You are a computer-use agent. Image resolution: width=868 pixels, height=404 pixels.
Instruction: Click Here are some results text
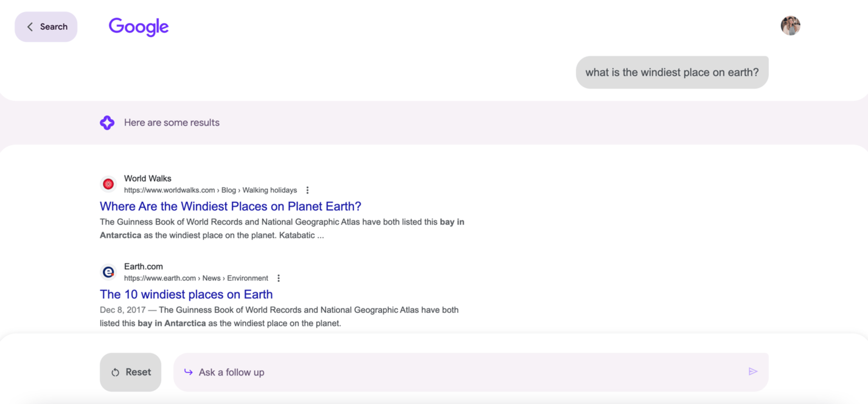(x=172, y=122)
